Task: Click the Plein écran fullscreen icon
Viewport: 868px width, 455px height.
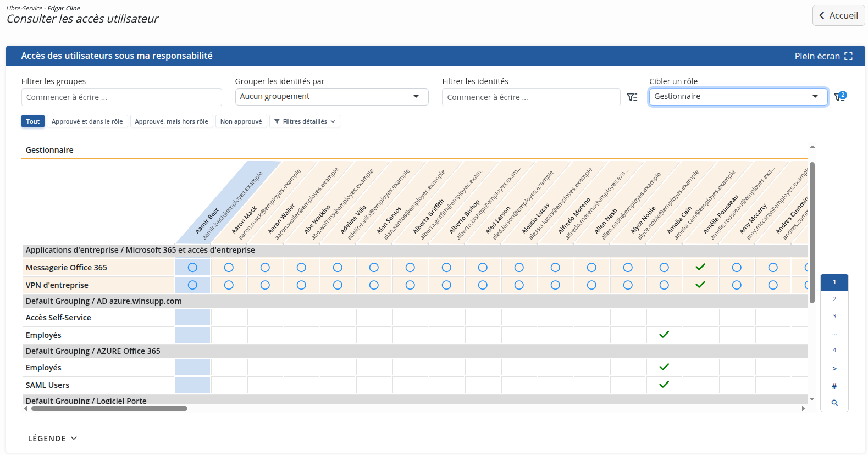Action: point(848,56)
